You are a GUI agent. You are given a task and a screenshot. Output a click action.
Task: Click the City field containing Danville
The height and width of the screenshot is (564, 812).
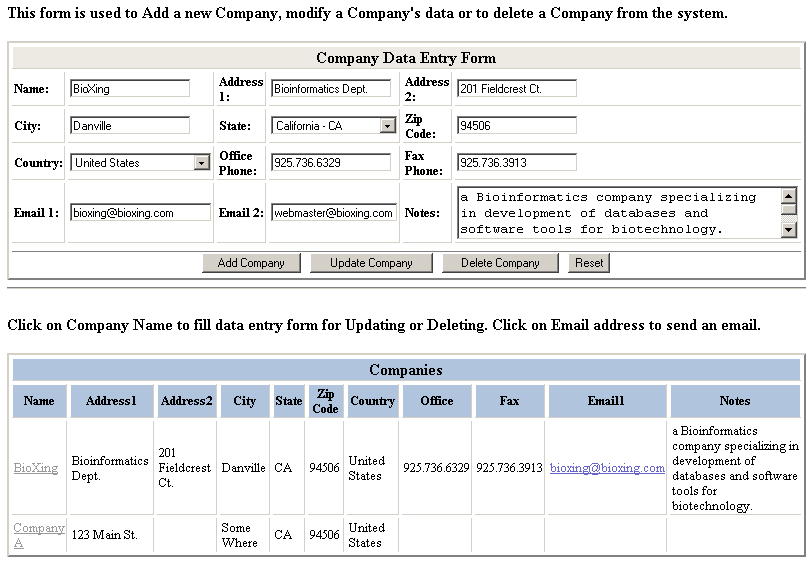[x=129, y=126]
